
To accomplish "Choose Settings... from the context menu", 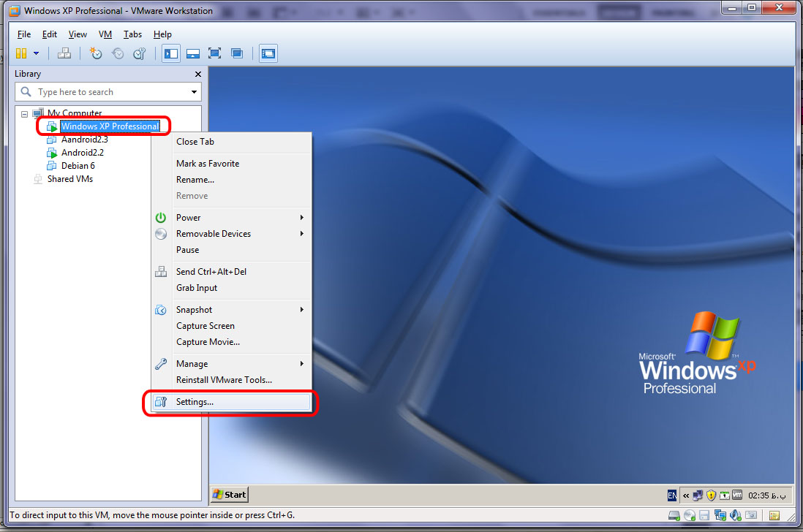I will 195,402.
